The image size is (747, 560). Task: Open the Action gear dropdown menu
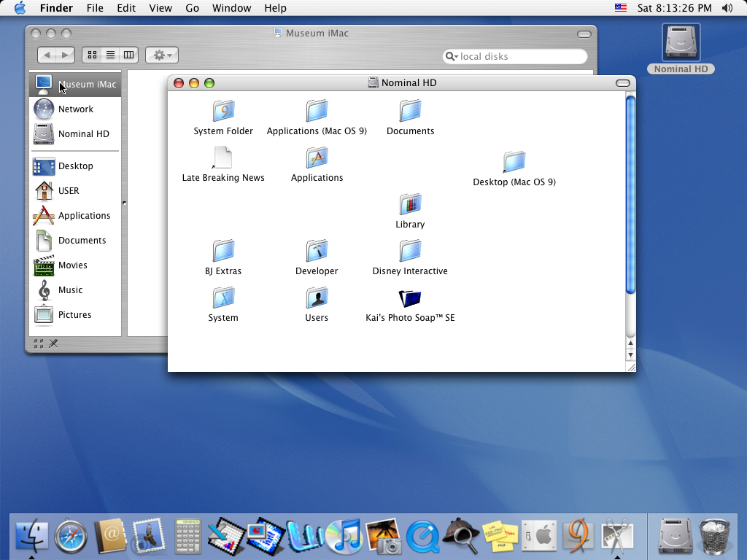162,55
